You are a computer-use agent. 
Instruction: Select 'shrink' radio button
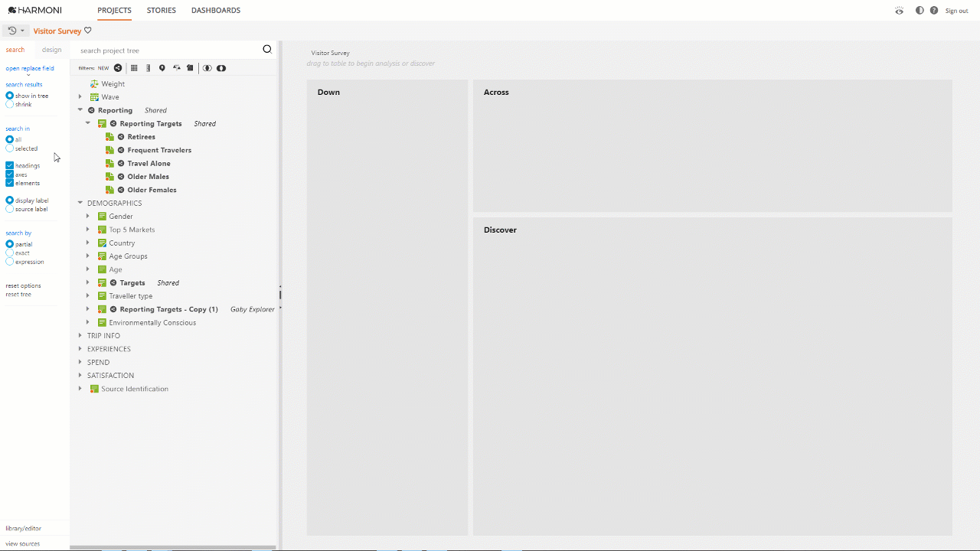[10, 104]
